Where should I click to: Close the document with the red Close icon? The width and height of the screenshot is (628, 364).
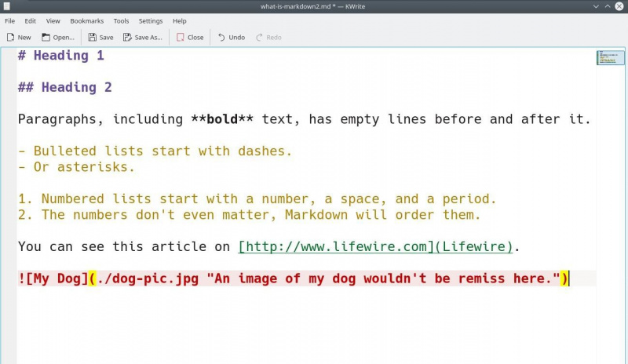[181, 37]
